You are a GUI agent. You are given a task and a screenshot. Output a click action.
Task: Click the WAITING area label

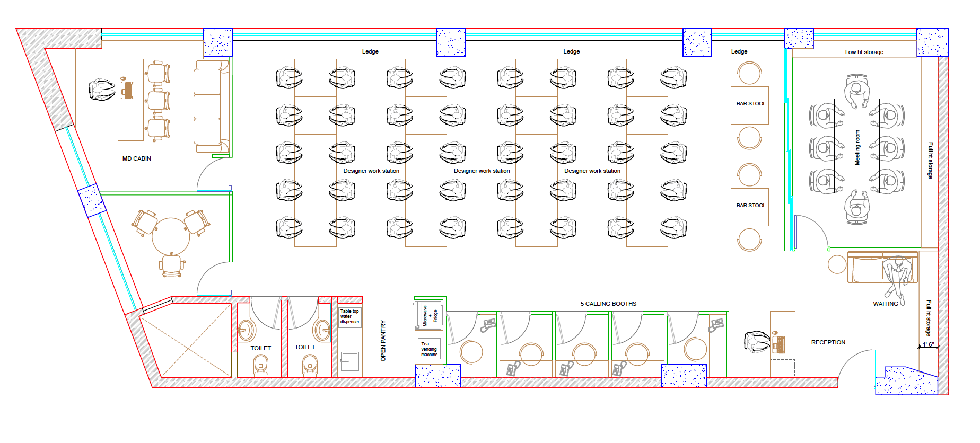(885, 304)
